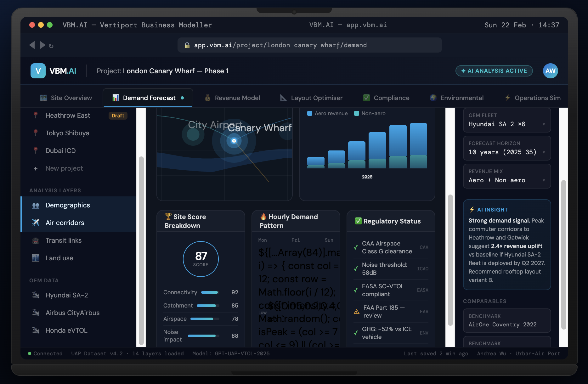The width and height of the screenshot is (588, 384).
Task: Toggle Aero revenue legend series
Action: [x=327, y=113]
